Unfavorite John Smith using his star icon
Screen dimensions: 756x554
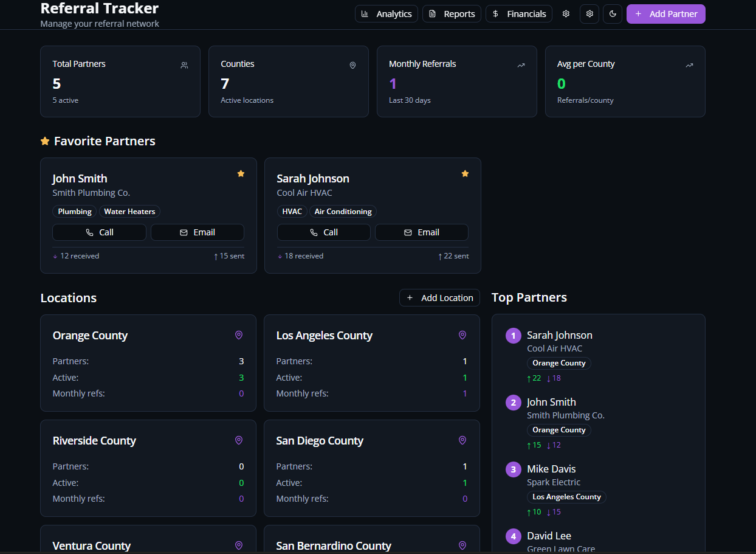click(x=241, y=173)
